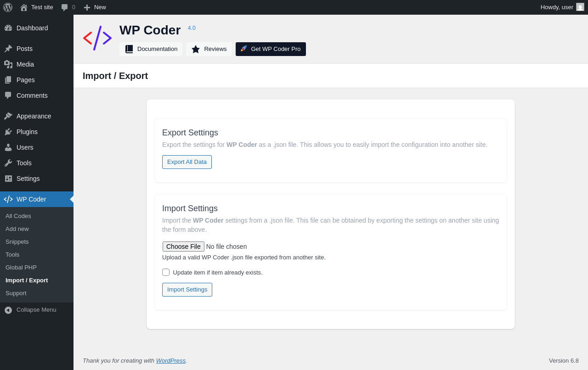Screen dimensions: 588x370
Task: Click No file chosen text
Action: [226, 247]
